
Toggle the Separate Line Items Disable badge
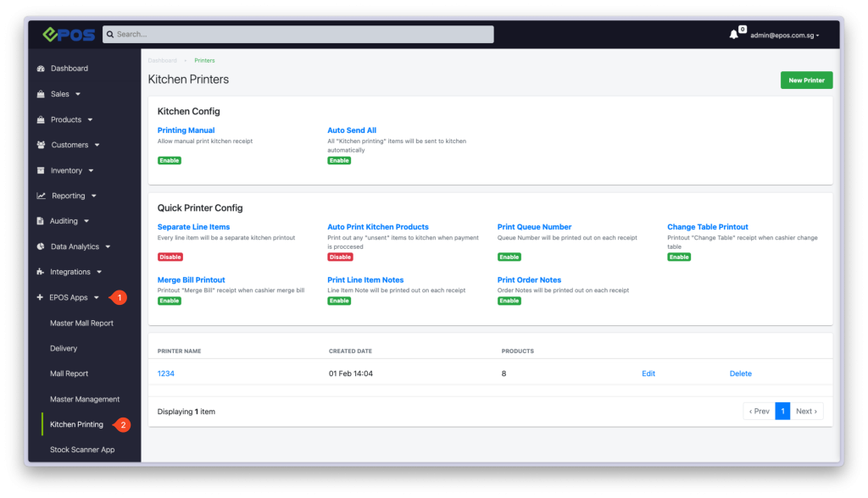[x=170, y=257]
